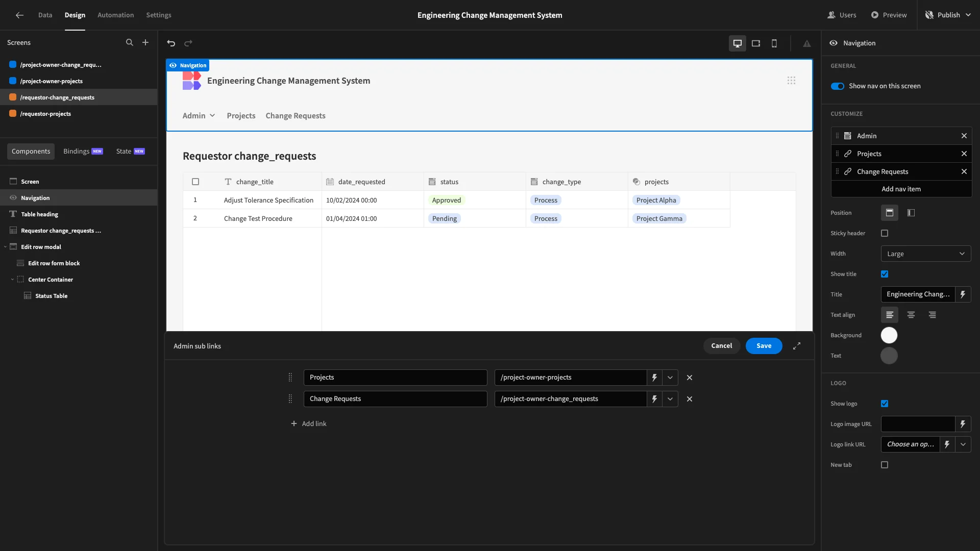Enable the New tab checkbox
Viewport: 980px width, 551px height.
[x=885, y=465]
